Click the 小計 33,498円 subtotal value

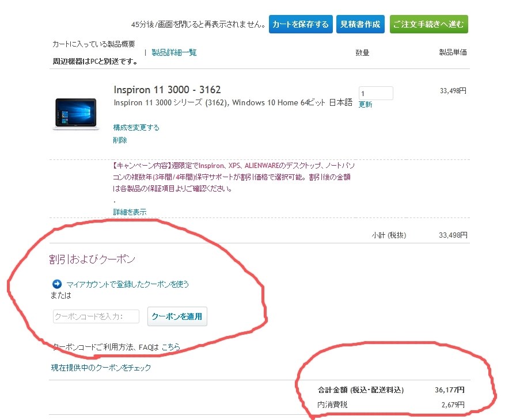[453, 235]
